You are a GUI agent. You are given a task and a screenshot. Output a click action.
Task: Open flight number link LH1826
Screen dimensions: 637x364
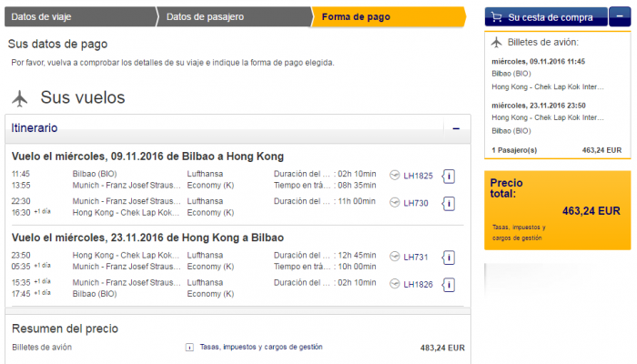point(418,284)
